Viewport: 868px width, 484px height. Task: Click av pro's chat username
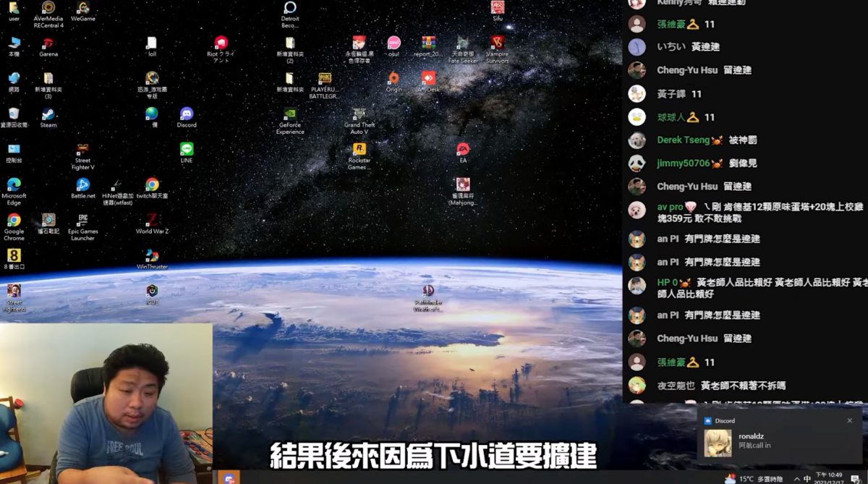(670, 207)
